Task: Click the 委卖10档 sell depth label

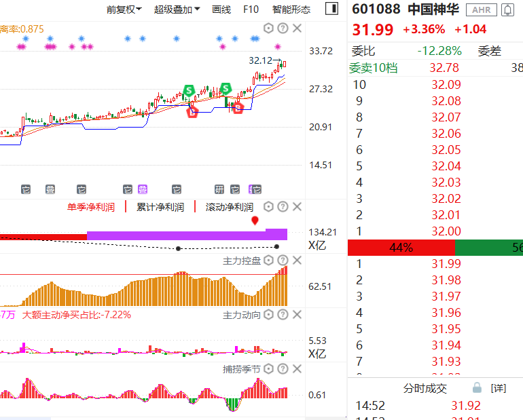Action: (374, 68)
